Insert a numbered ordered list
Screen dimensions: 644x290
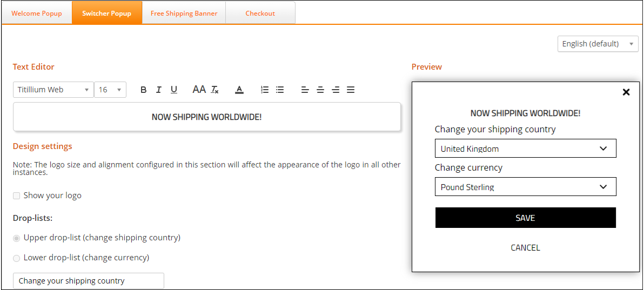[264, 90]
